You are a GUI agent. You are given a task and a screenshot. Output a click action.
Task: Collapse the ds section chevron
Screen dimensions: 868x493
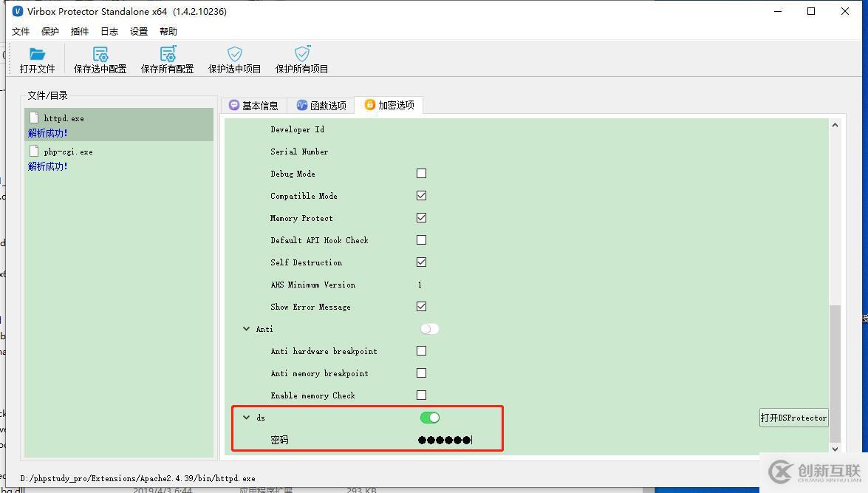point(246,417)
